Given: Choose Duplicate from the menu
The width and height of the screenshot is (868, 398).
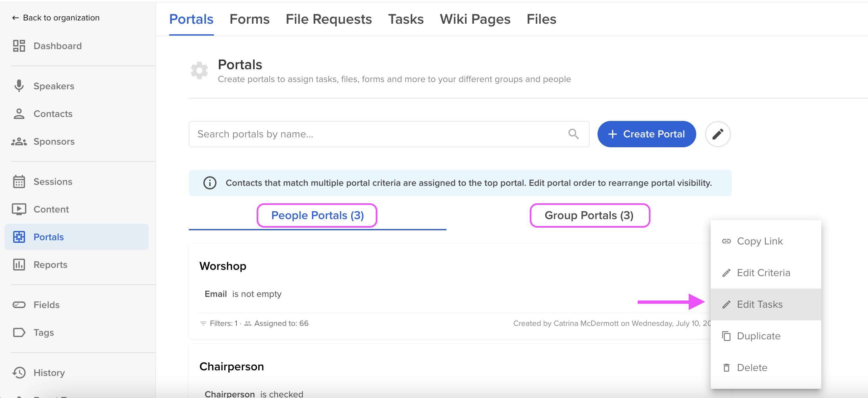Looking at the screenshot, I should [758, 336].
